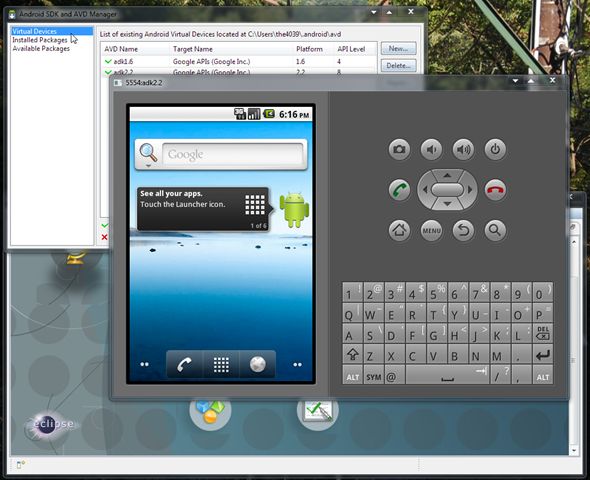Click the Eclipse window scrollbar down arrow

pos(574,450)
